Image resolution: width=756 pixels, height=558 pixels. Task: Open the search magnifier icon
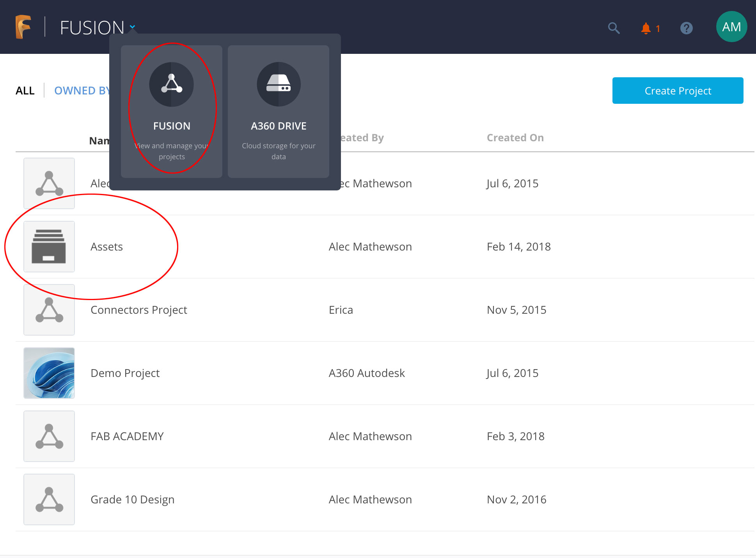pos(614,28)
